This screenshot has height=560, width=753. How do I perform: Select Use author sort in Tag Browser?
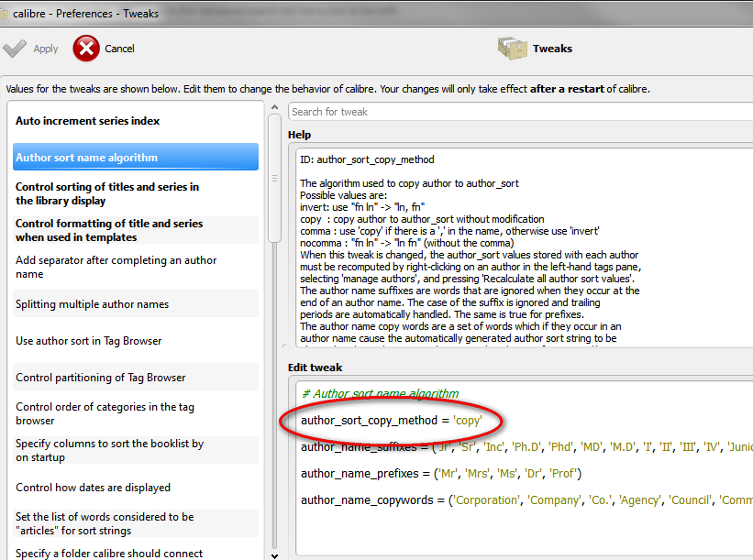(136, 341)
